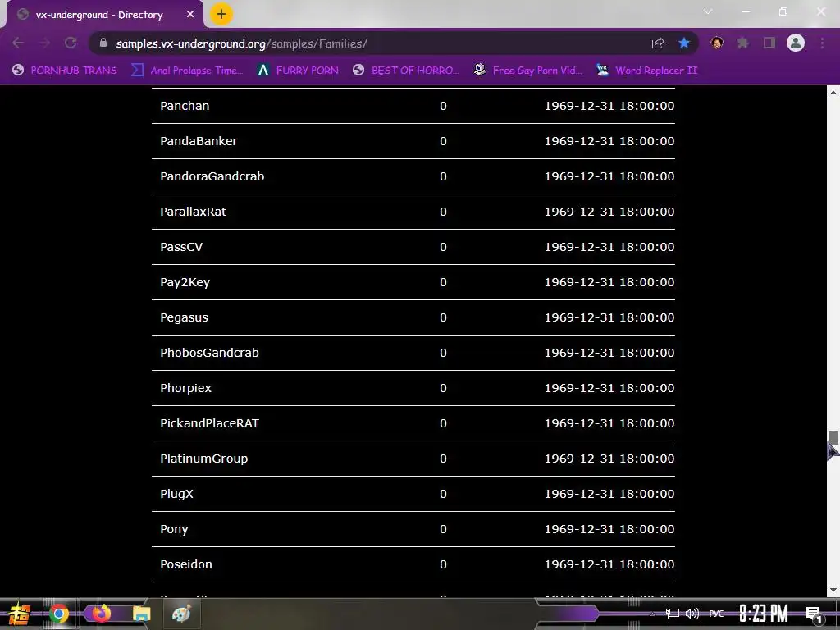840x630 pixels.
Task: Click the volume speaker tray icon
Action: tap(692, 614)
